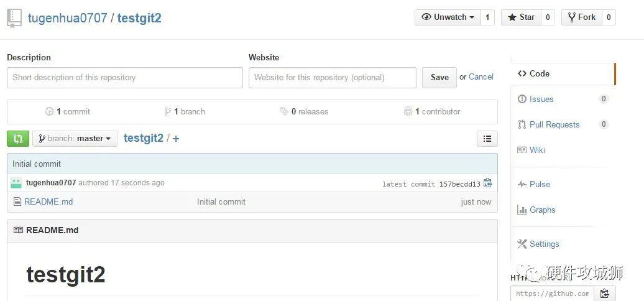Open the tugenhua0707 user profile link
Image resolution: width=644 pixels, height=301 pixels.
point(67,18)
